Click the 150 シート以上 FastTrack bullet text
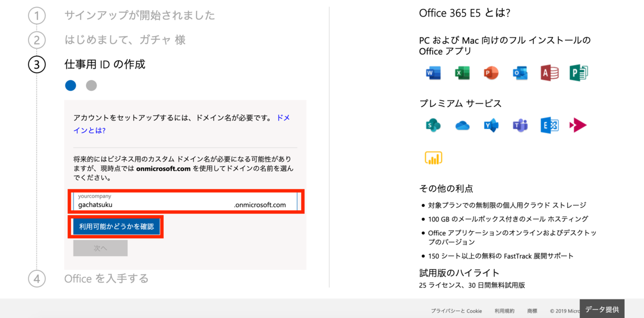Viewport: 644px width, 318px height. tap(501, 256)
